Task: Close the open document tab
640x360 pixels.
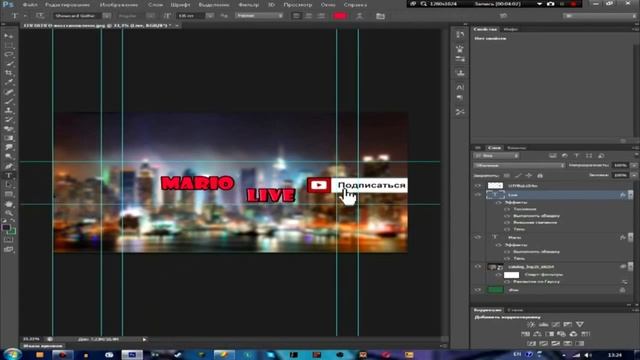Action: tap(177, 26)
